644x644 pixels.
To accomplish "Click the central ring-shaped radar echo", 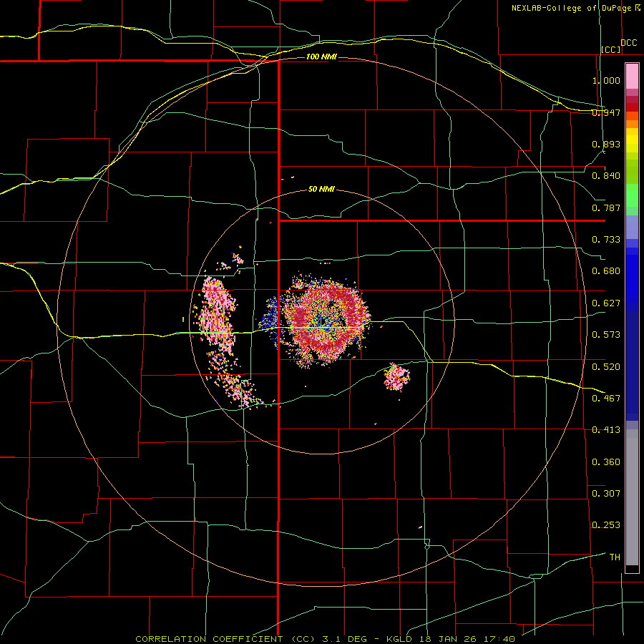I will coord(326,323).
